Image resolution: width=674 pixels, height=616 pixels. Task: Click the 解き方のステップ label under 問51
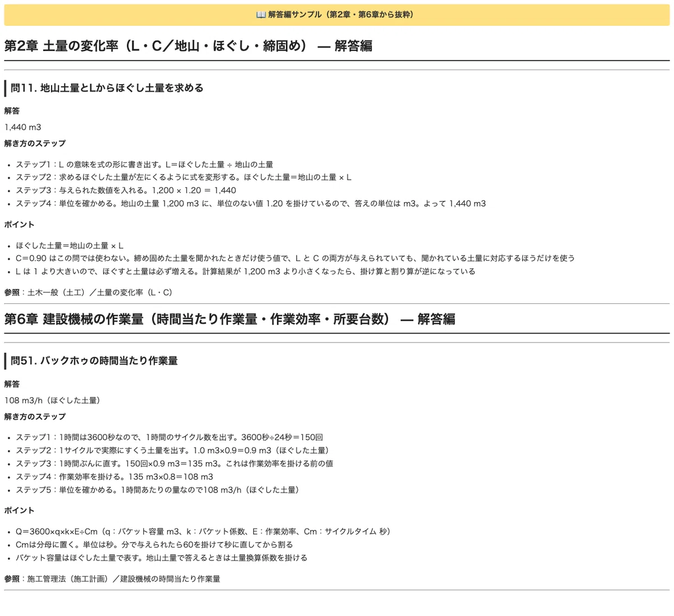[35, 417]
